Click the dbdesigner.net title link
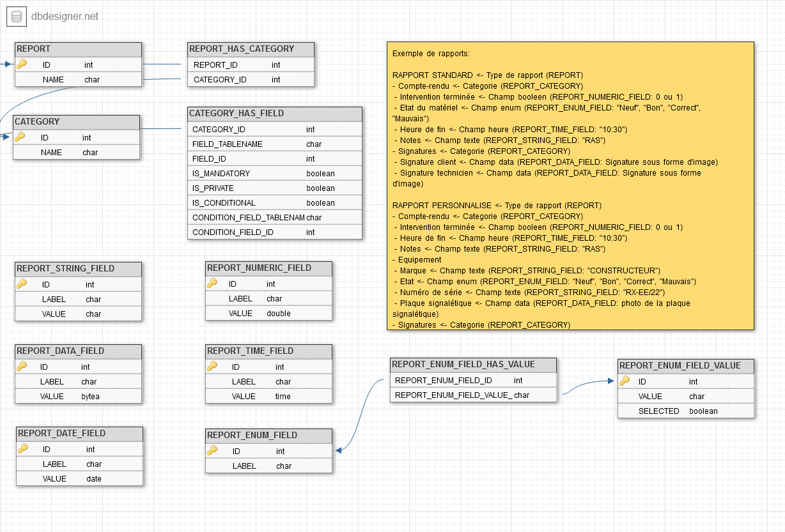 click(x=65, y=17)
